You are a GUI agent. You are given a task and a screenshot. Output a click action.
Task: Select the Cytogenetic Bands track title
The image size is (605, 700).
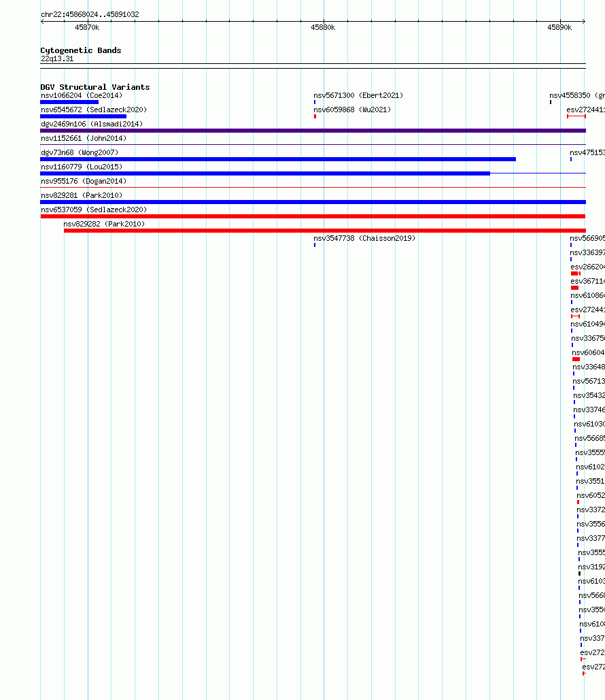coord(81,50)
